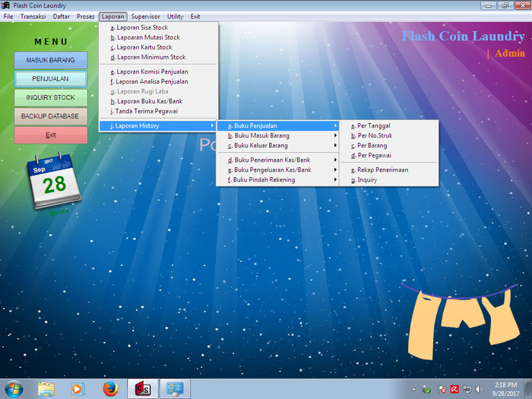Viewport: 532px width, 399px height.
Task: Click the Windows Start orb
Action: 14,389
